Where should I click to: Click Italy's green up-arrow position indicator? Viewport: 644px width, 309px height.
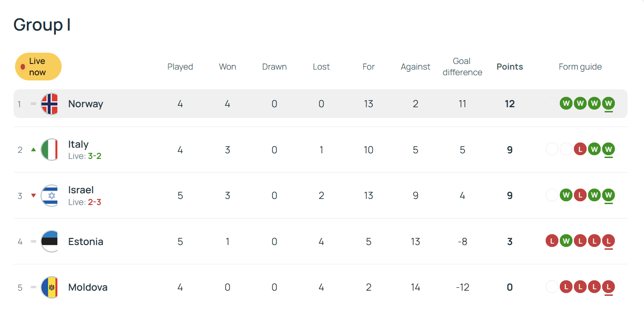click(33, 150)
